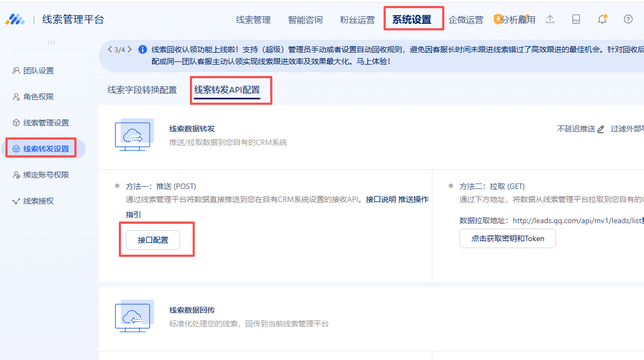The width and height of the screenshot is (644, 360).
Task: Select 绑定账号权限 in the sidebar
Action: pyautogui.click(x=46, y=175)
